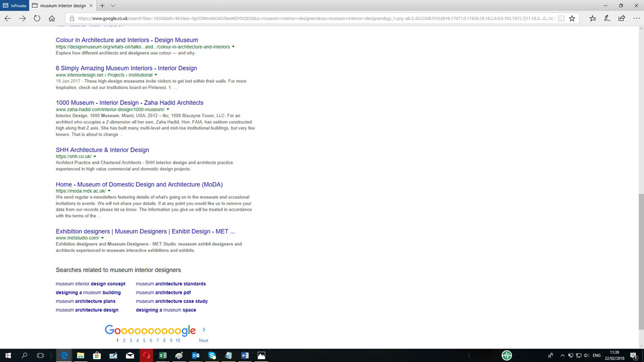Expand dropdown arrow next to shh.co.uk URL
644x362 pixels.
94,156
